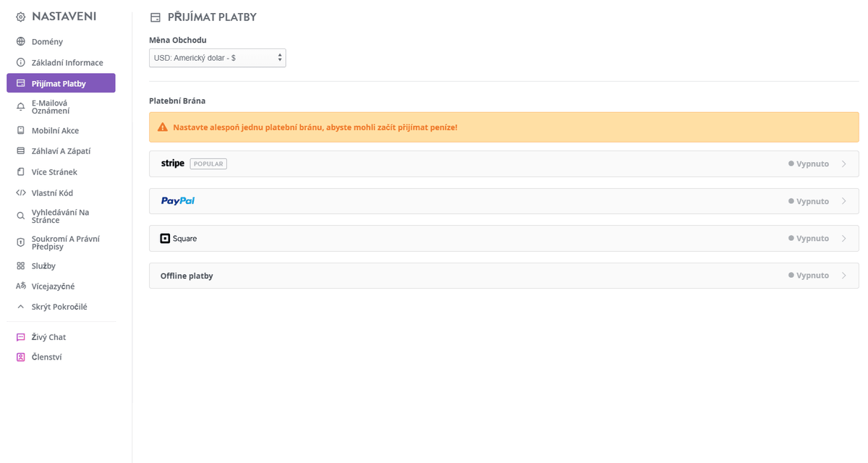Viewport: 868px width, 463px height.
Task: Click the code icon next to Vlastní Kód
Action: tap(21, 193)
